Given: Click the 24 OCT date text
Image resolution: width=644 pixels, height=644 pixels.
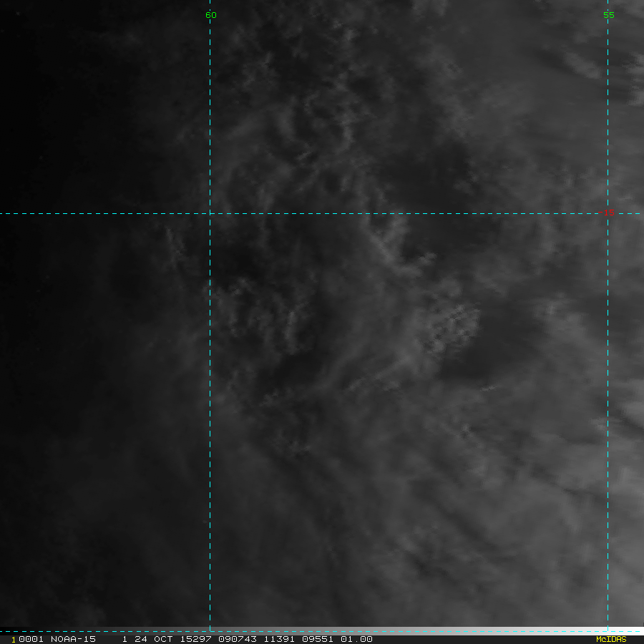Looking at the screenshot, I should [x=153, y=639].
